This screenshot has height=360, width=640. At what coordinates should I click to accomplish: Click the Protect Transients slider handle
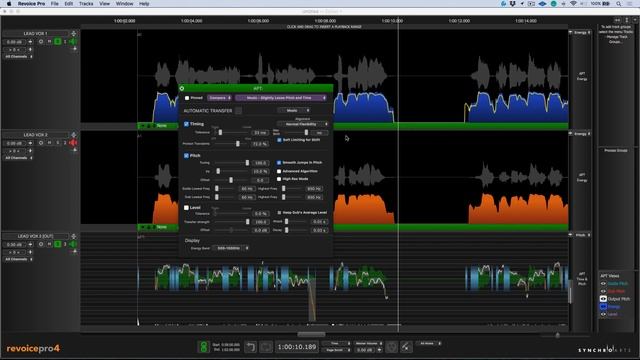pos(238,144)
